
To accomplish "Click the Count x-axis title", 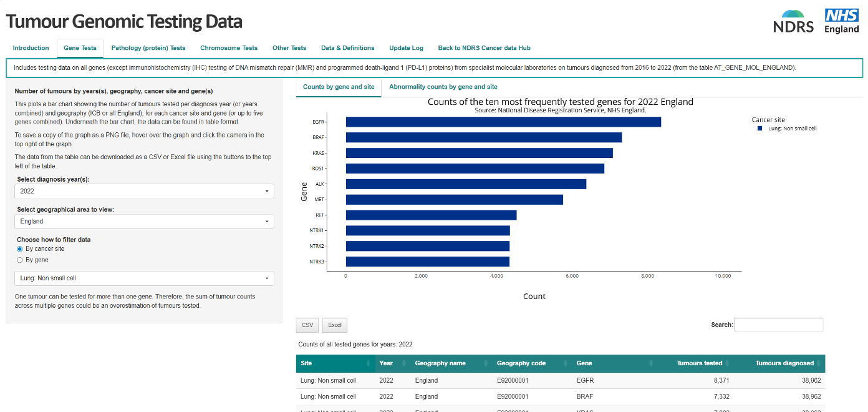I will (x=534, y=297).
